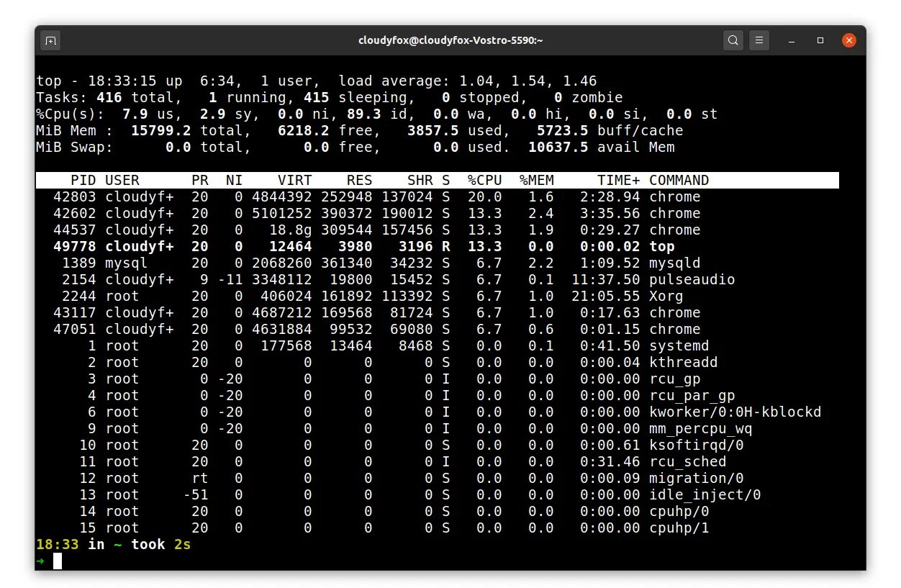This screenshot has height=588, width=901.
Task: Select PID 42803 in chrome row
Action: pyautogui.click(x=75, y=196)
